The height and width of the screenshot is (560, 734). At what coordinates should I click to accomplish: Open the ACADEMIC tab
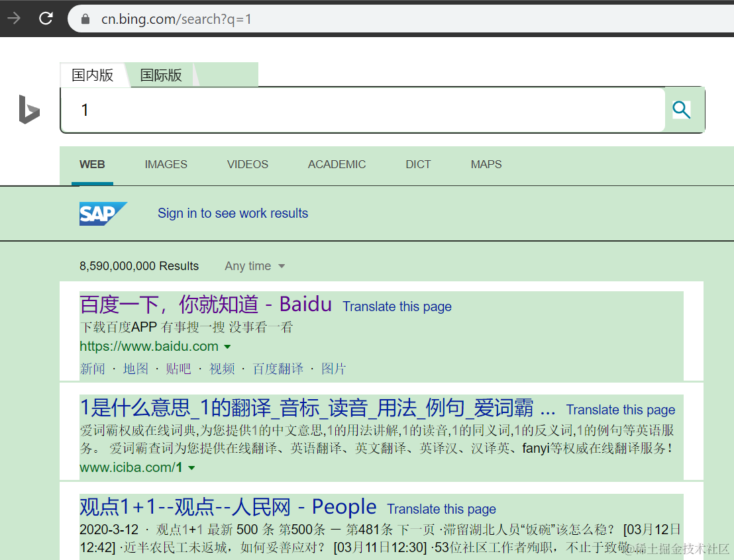tap(337, 165)
